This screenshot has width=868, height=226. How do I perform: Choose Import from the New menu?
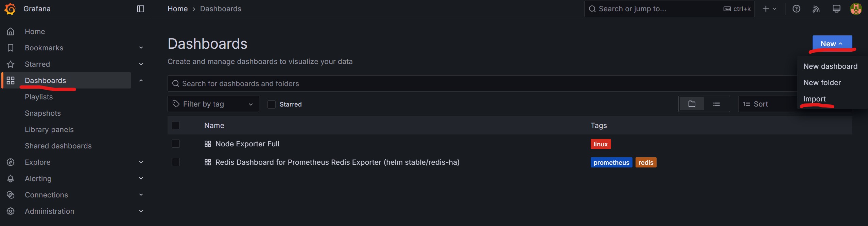(x=814, y=99)
